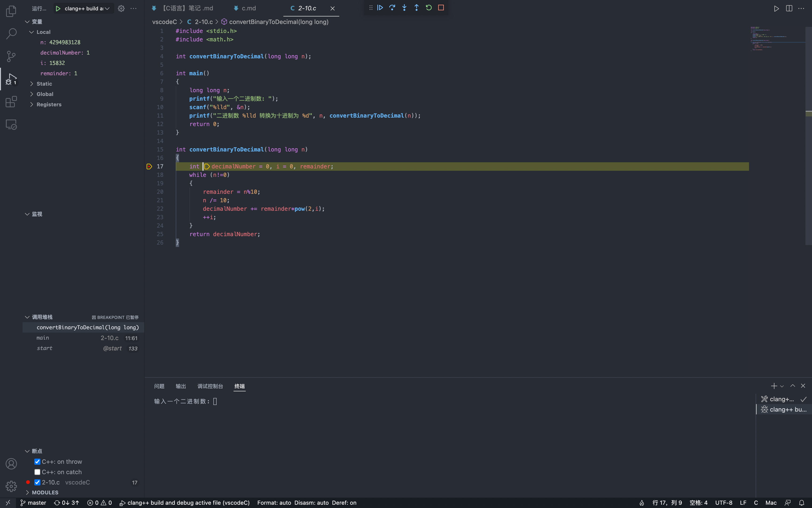Image resolution: width=812 pixels, height=508 pixels.
Task: Toggle the breakpoint at line 17 gutter
Action: tap(149, 166)
